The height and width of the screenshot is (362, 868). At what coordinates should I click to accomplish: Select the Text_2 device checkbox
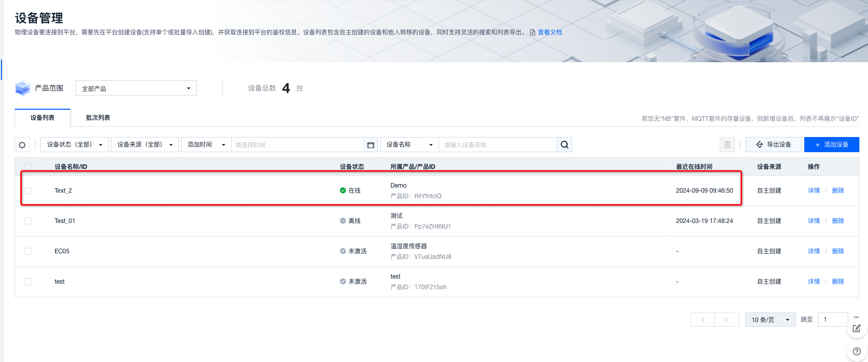pos(28,191)
